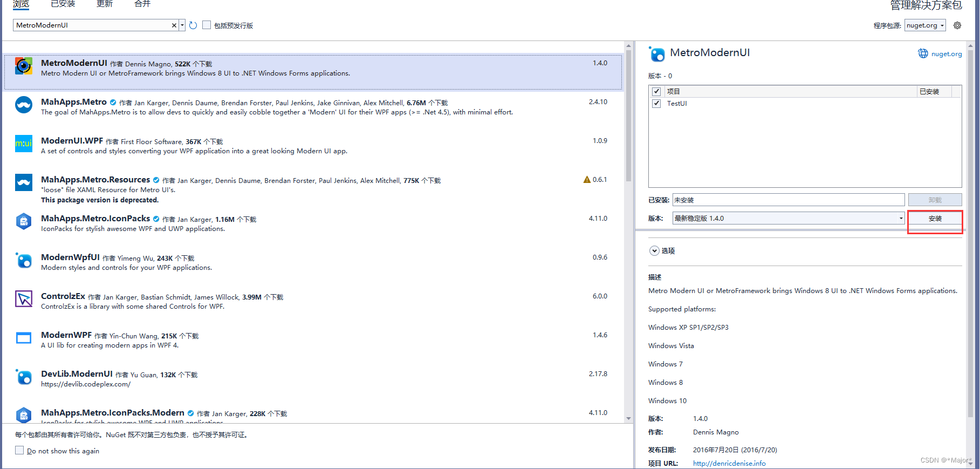Viewport: 980px width, 469px height.
Task: Click the package list scroll down arrow
Action: tap(628, 418)
